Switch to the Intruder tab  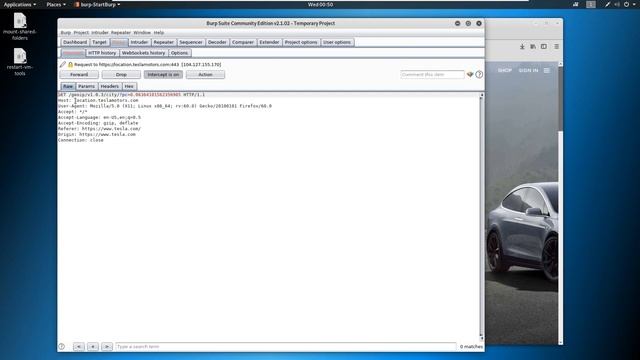click(139, 42)
